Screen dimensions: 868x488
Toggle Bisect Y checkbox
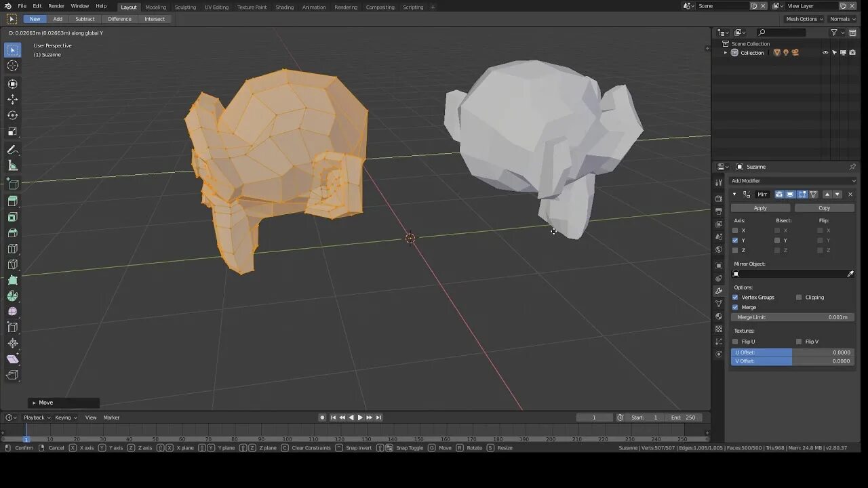pyautogui.click(x=777, y=240)
